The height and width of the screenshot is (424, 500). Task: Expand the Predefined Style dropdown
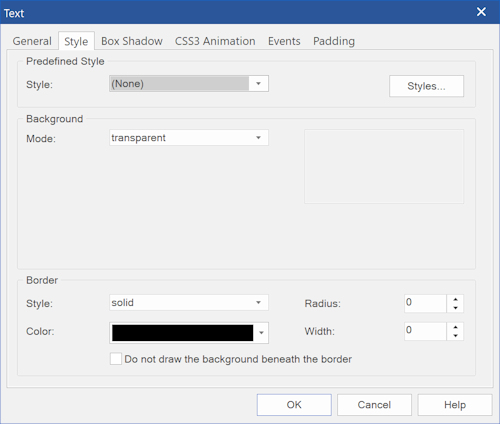[x=189, y=84]
